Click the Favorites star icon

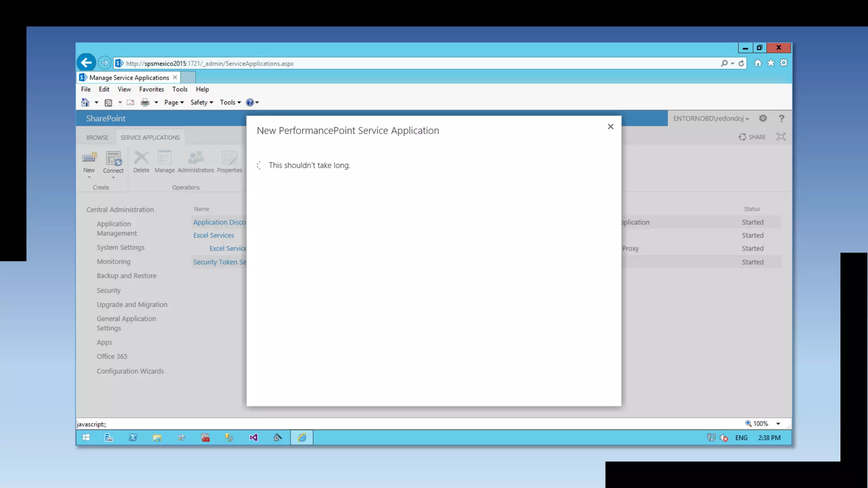(x=771, y=63)
